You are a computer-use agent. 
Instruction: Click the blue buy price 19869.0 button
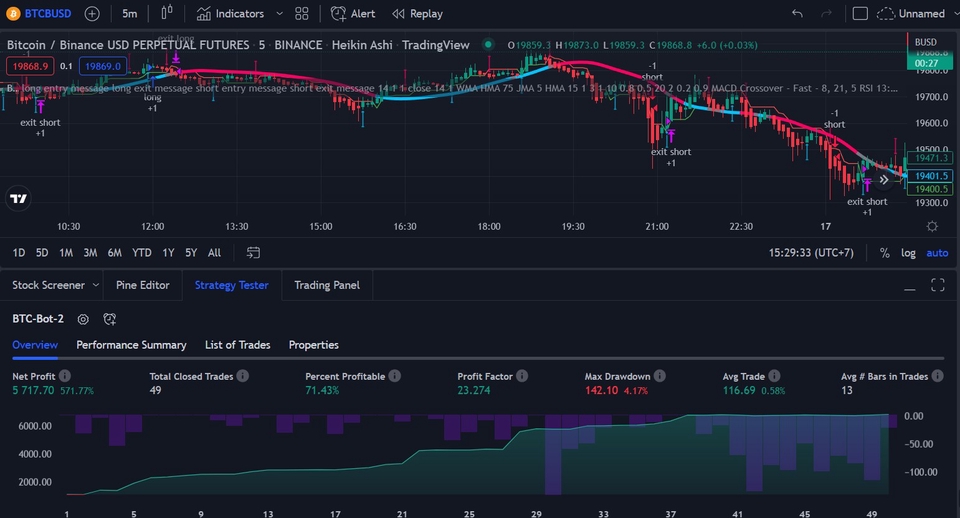click(103, 66)
